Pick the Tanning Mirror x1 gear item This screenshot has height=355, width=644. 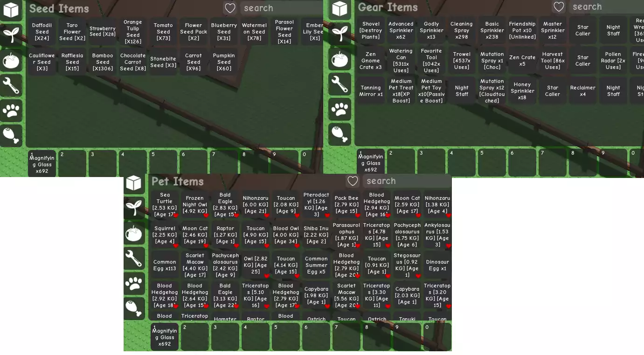pyautogui.click(x=371, y=91)
